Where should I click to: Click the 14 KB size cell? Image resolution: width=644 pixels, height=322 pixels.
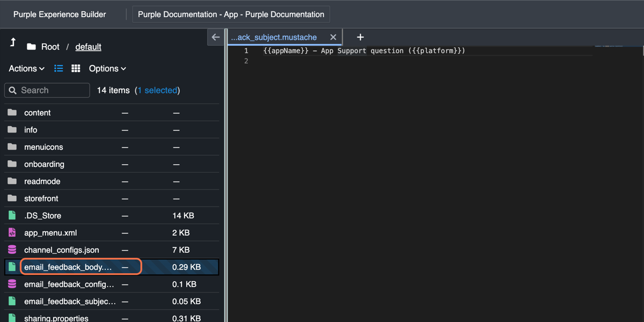tap(183, 216)
